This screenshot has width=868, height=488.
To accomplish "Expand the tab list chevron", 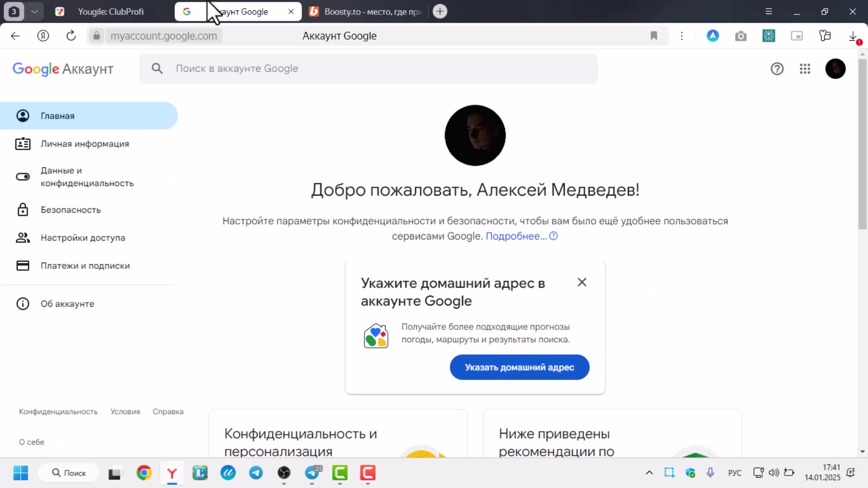I will [x=34, y=11].
